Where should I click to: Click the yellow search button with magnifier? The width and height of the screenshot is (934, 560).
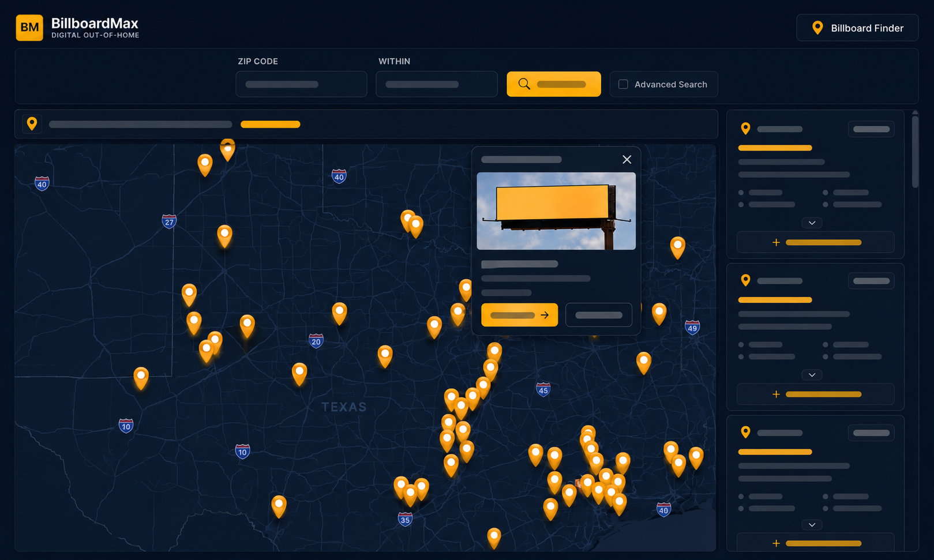[x=554, y=84]
